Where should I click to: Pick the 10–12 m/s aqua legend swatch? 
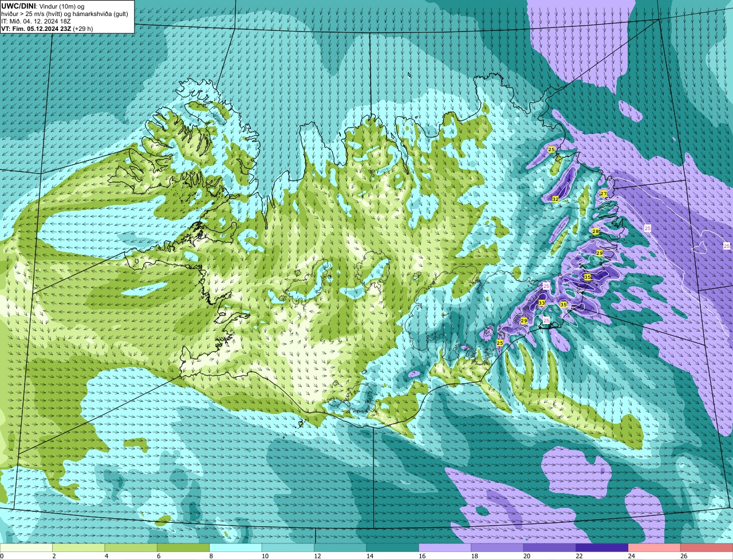click(x=288, y=547)
